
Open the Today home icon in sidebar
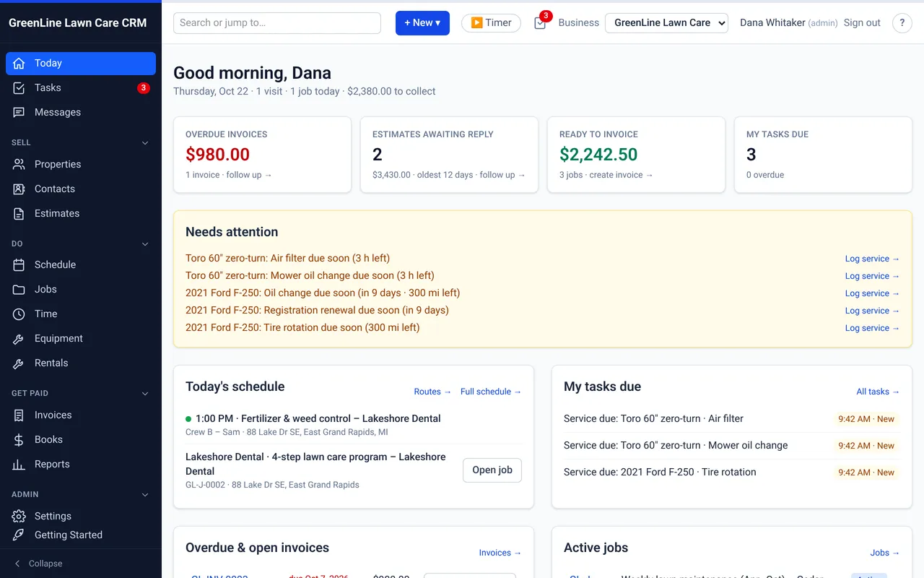click(19, 64)
